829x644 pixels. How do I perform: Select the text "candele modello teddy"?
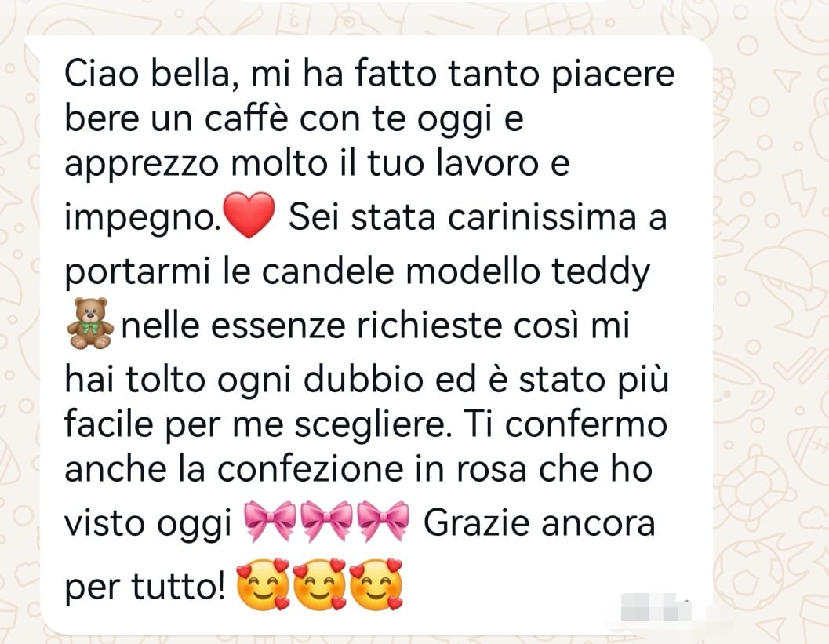point(456,271)
